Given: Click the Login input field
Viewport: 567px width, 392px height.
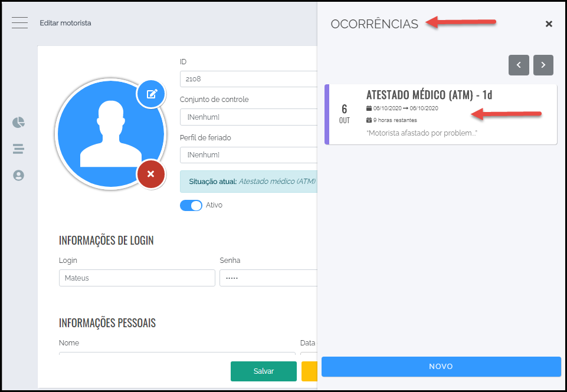Looking at the screenshot, I should point(137,278).
